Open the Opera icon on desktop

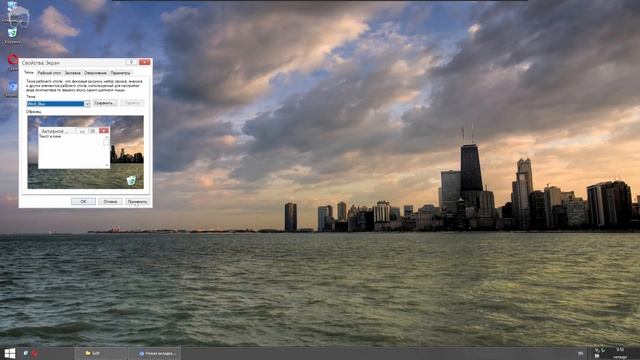(13, 60)
